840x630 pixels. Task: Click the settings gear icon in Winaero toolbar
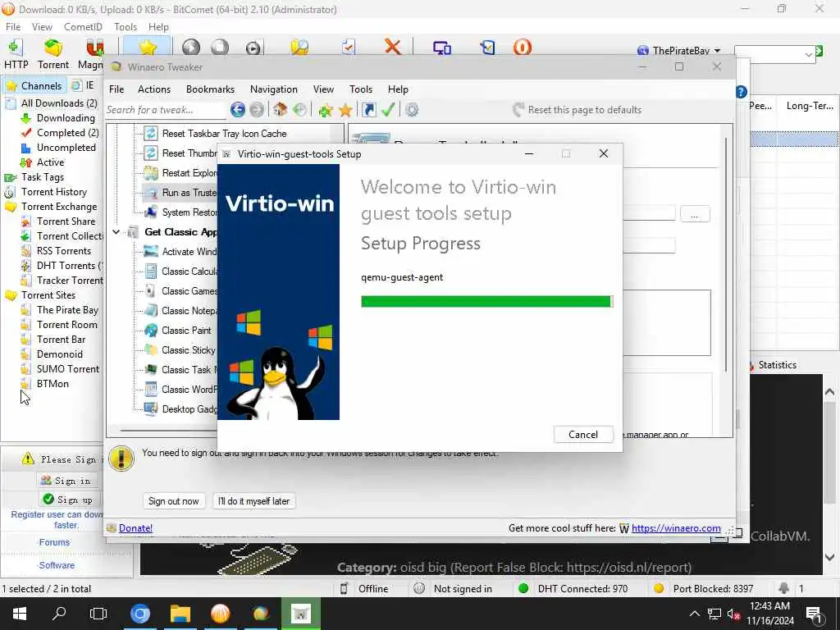pyautogui.click(x=412, y=110)
